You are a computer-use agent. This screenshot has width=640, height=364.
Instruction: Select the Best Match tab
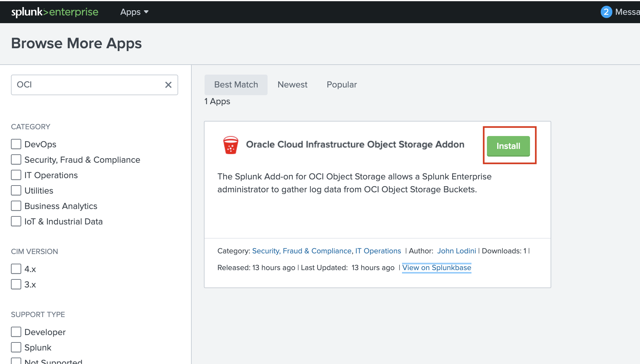click(x=236, y=85)
